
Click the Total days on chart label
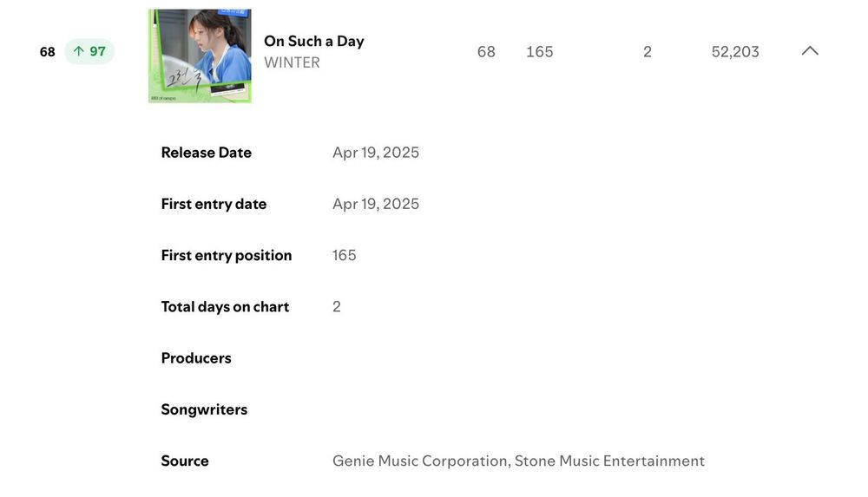225,306
